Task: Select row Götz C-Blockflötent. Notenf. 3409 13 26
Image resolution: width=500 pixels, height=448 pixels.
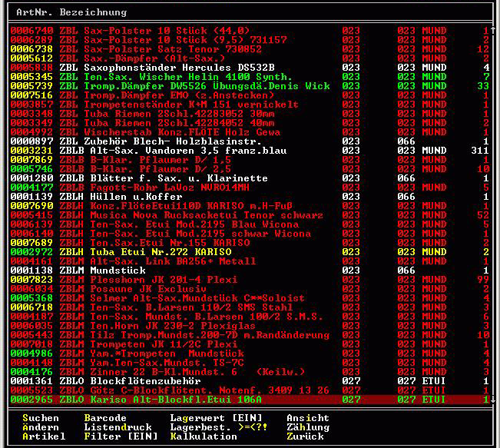Action: [250, 390]
